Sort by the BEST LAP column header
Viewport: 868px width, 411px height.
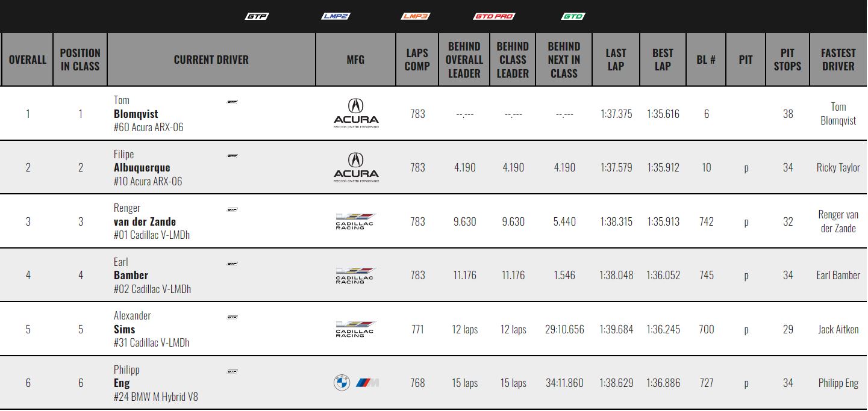click(x=663, y=60)
